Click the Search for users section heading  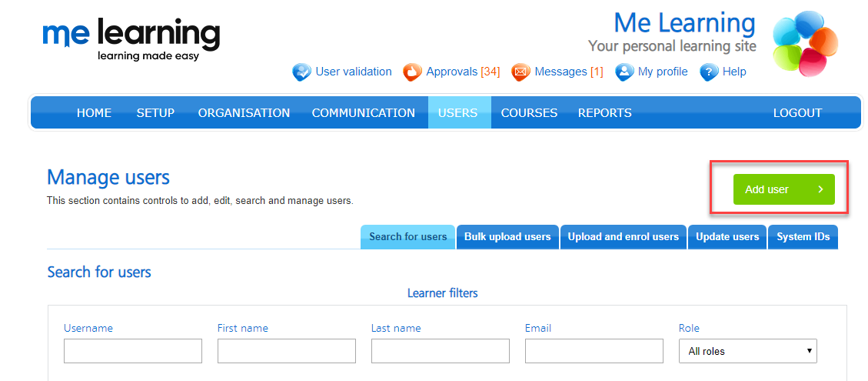99,272
